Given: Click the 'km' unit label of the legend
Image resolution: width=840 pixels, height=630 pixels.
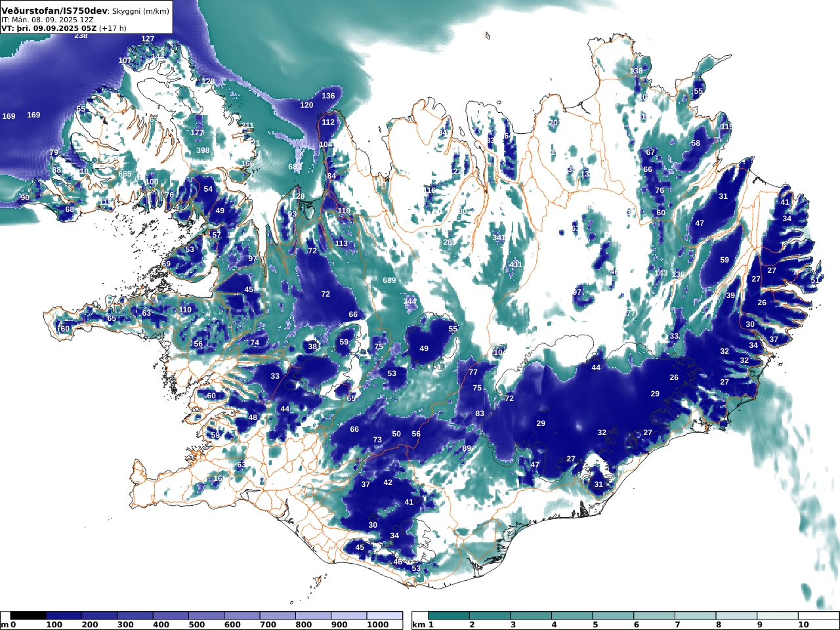Looking at the screenshot, I should [419, 625].
